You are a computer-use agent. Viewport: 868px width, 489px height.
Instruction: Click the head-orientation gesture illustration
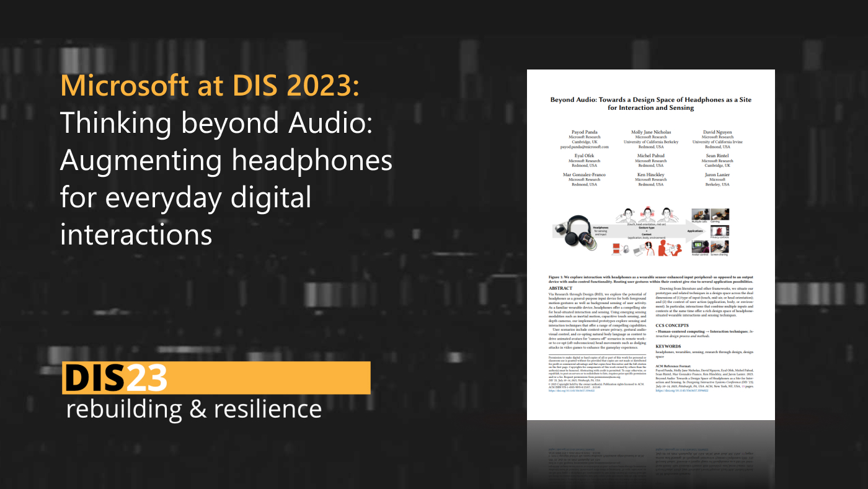pyautogui.click(x=647, y=214)
